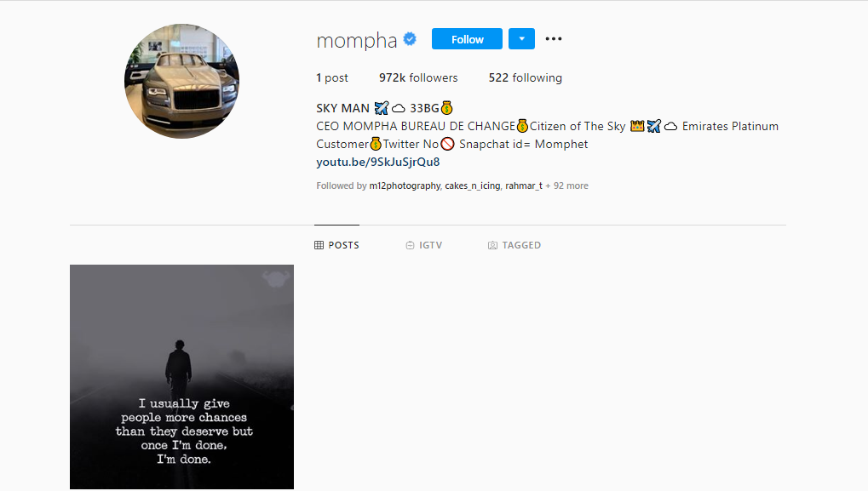Viewport: 868px width, 491px height.
Task: View the 522 following list
Action: tap(525, 78)
